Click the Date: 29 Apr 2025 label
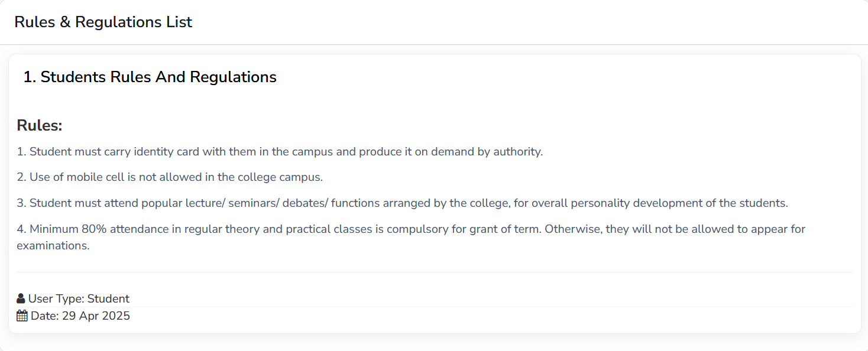Viewport: 868px width, 351px height. click(80, 316)
